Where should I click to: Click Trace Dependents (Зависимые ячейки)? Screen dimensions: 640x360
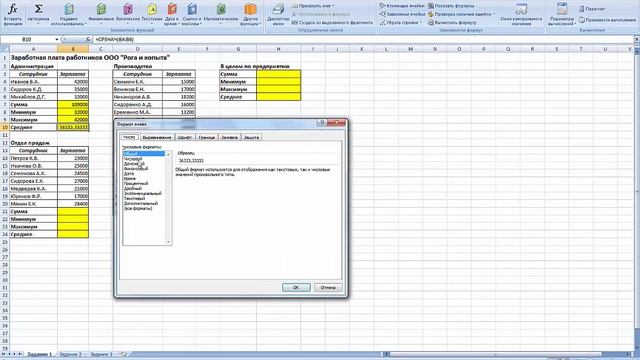402,14
